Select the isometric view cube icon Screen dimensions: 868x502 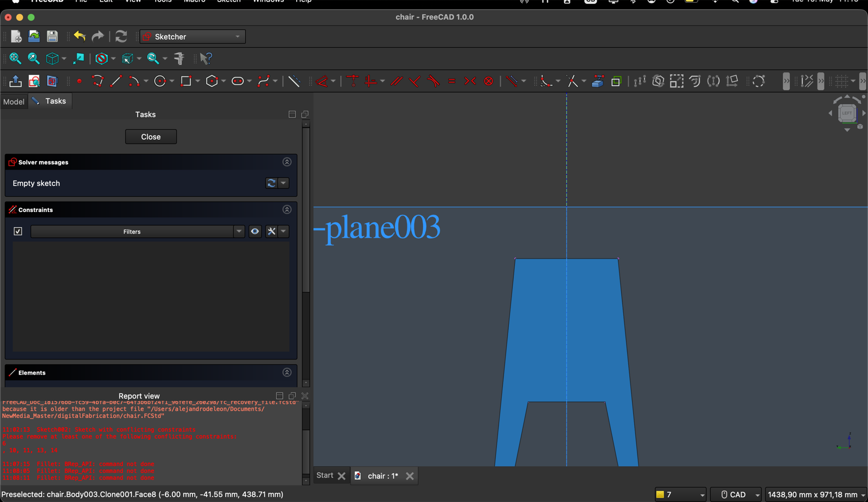52,58
